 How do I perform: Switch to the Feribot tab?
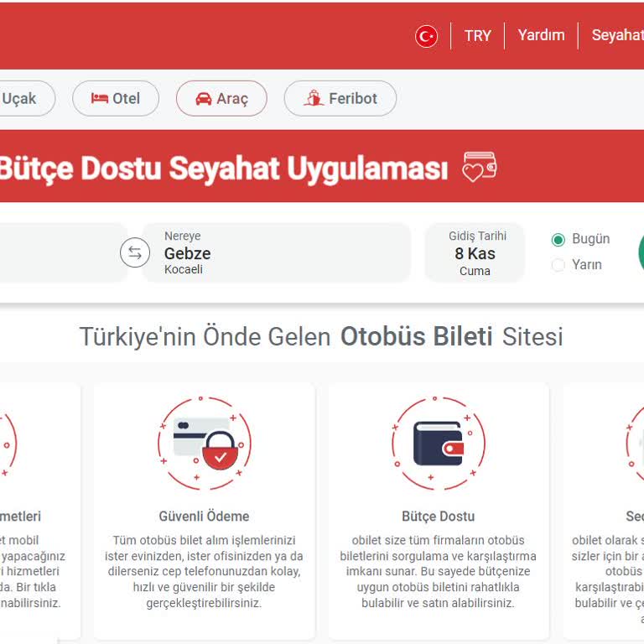coord(340,99)
